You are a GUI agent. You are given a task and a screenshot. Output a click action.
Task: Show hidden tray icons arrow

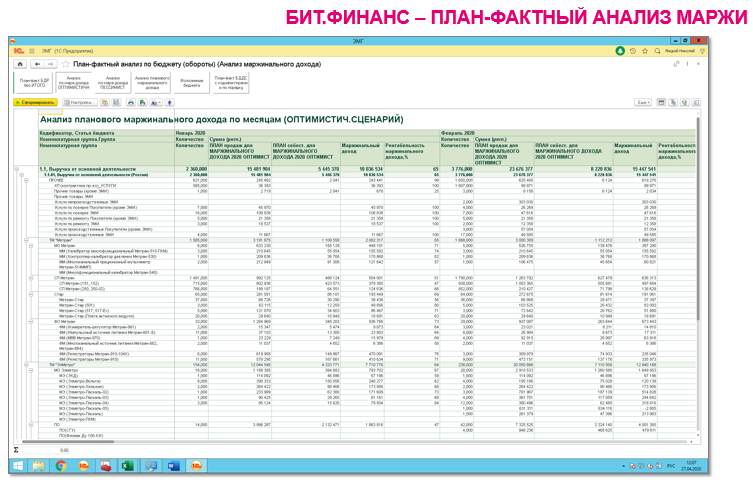623,466
